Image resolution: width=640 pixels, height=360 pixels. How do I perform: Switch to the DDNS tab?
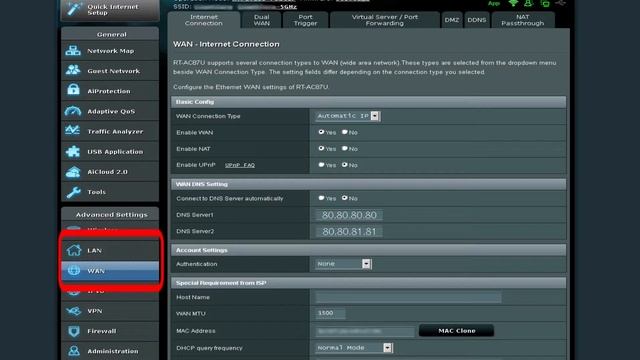pyautogui.click(x=477, y=20)
